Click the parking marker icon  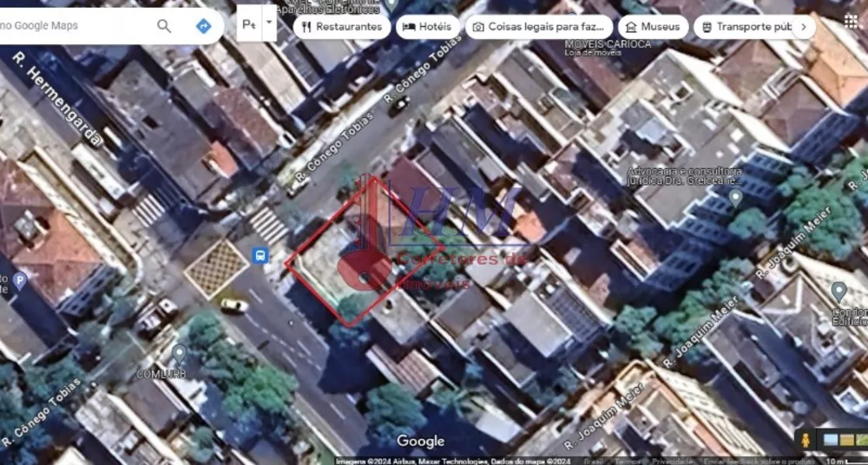click(x=20, y=280)
